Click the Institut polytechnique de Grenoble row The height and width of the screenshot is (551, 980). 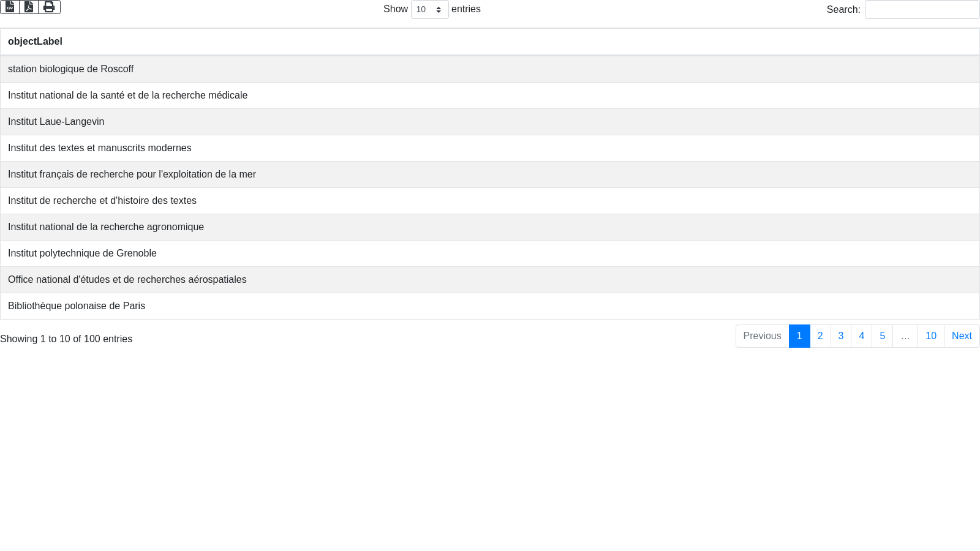click(x=82, y=253)
